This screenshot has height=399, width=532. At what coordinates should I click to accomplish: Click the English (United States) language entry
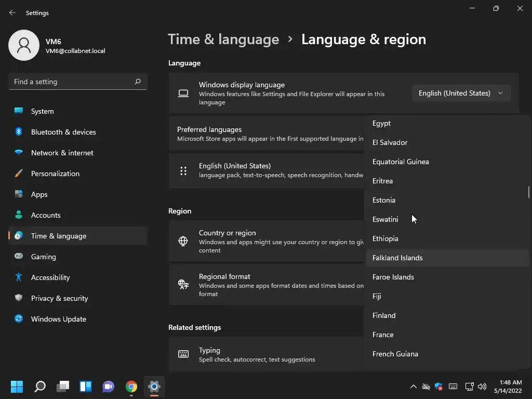[267, 170]
